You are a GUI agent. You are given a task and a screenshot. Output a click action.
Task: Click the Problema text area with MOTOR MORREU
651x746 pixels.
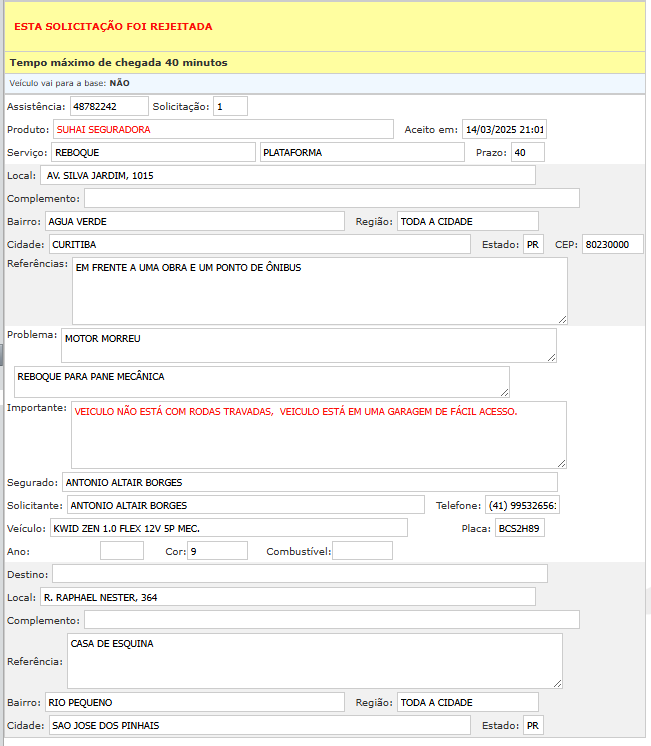(x=308, y=344)
